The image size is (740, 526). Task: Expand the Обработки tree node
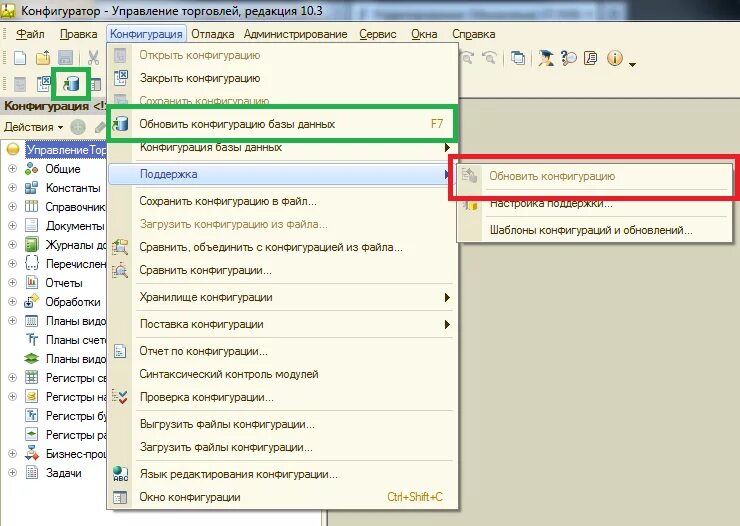click(13, 301)
